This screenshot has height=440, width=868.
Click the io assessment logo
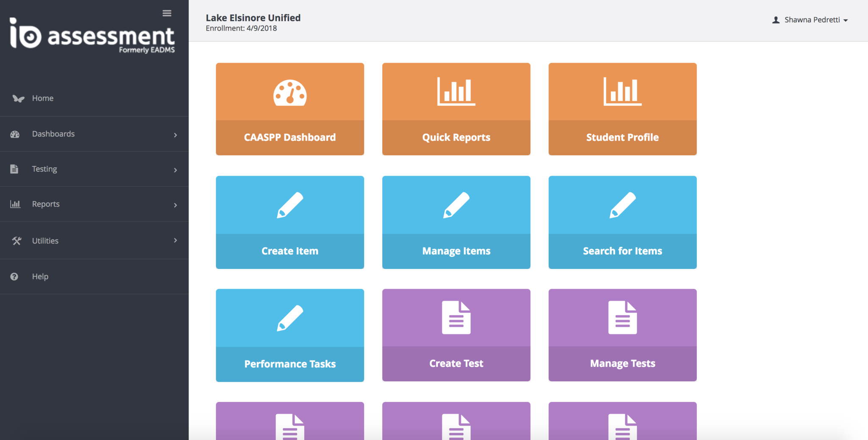tap(92, 36)
